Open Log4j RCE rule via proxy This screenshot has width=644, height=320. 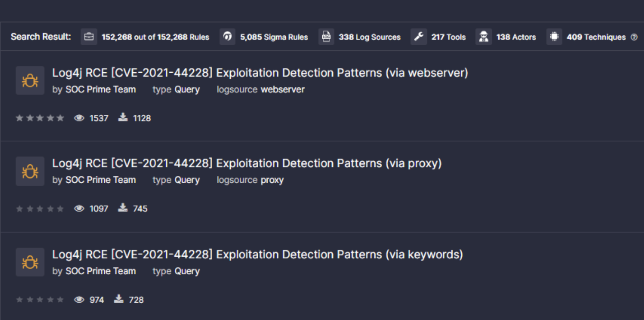point(247,163)
